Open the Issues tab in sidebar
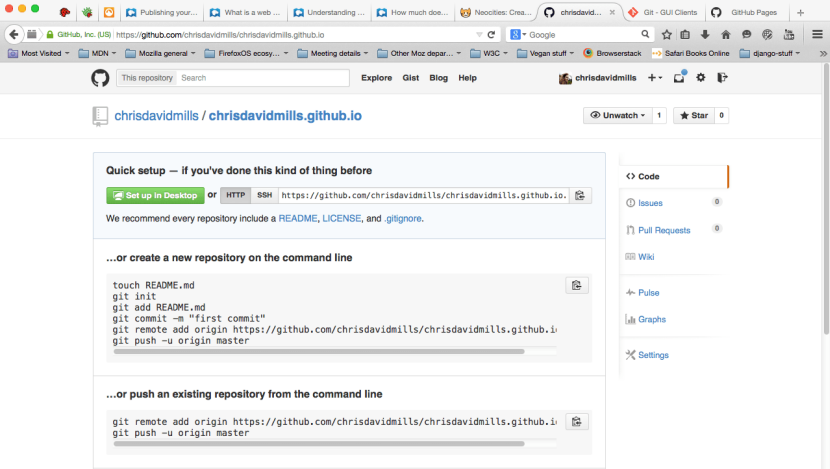 (x=650, y=203)
